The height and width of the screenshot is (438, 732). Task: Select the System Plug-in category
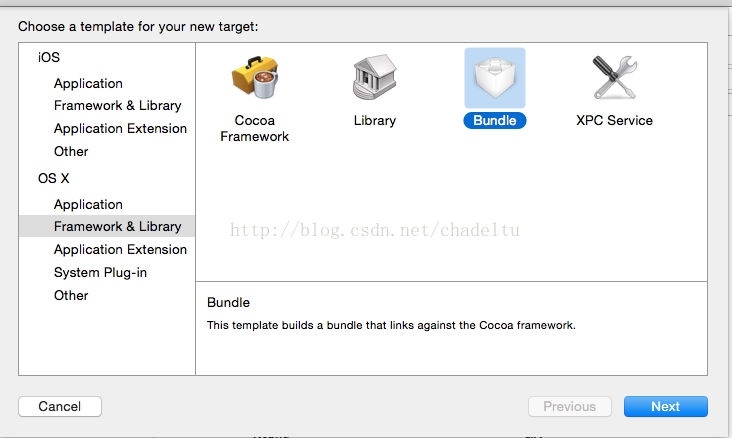coord(100,272)
